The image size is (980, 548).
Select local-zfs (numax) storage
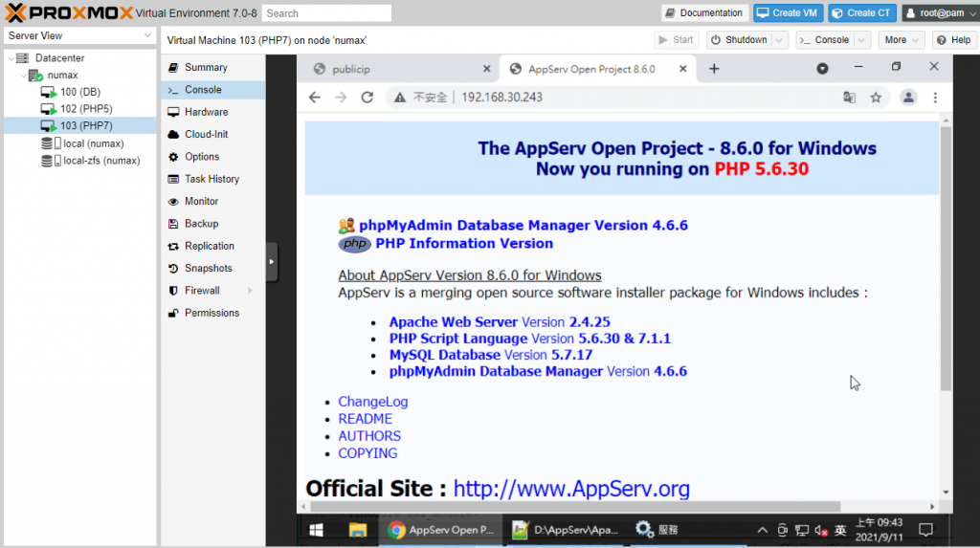coord(101,161)
